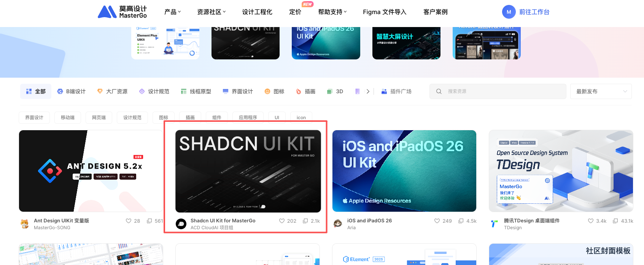Click the title Shadcn UI Kit for MasterGo
The image size is (644, 265).
(223, 221)
